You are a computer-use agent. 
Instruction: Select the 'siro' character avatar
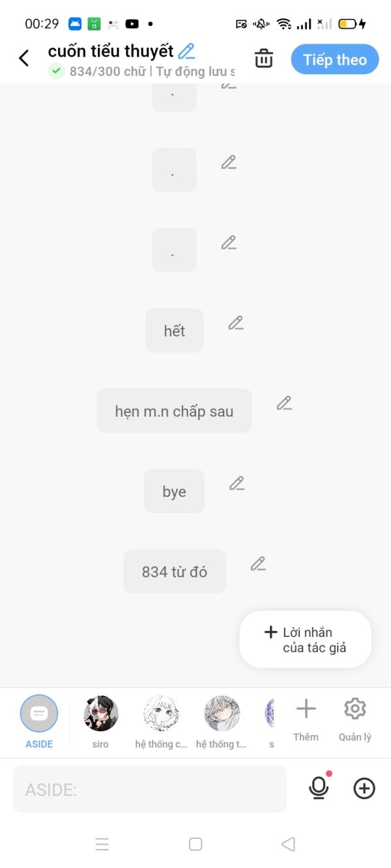point(100,714)
